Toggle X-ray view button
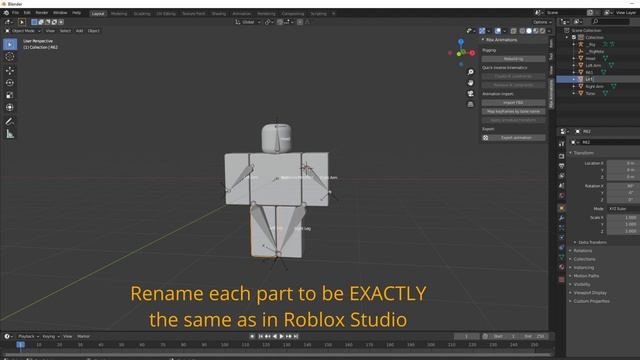The width and height of the screenshot is (640, 360). pos(513,31)
